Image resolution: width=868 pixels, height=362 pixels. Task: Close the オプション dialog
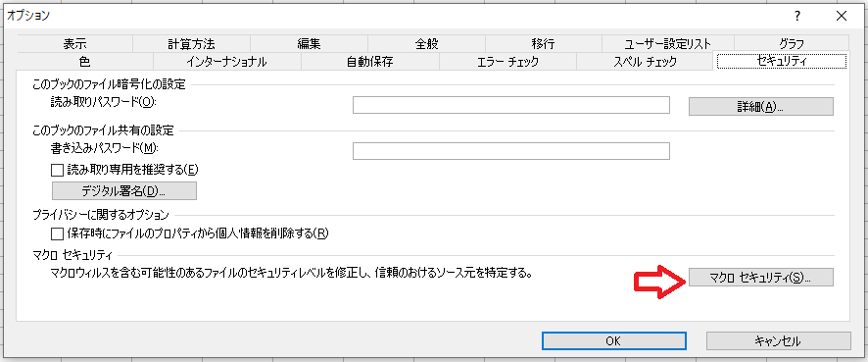point(842,16)
